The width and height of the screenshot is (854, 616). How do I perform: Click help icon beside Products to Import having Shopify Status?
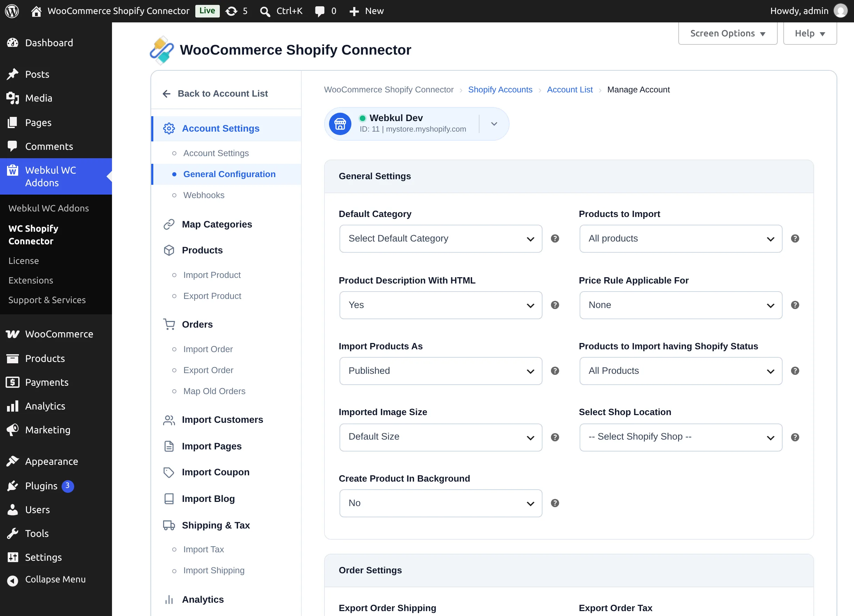pyautogui.click(x=795, y=371)
